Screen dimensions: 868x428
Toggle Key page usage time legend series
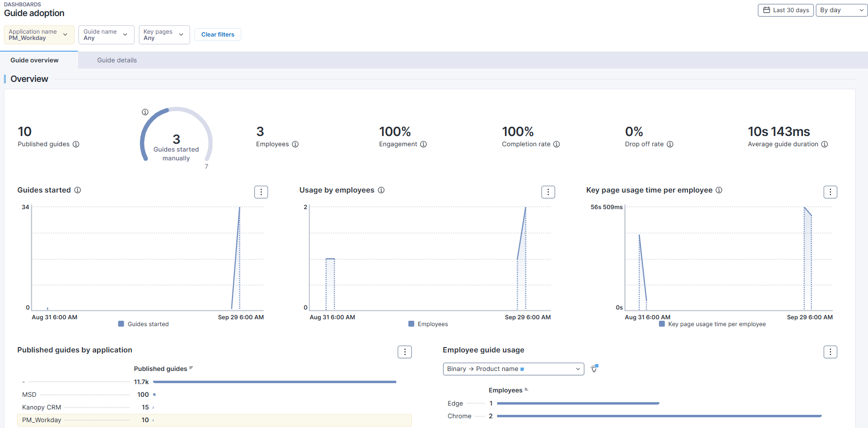click(712, 324)
